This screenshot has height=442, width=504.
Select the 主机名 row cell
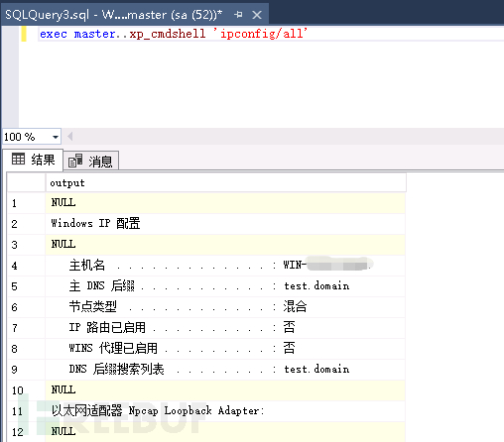pyautogui.click(x=225, y=266)
